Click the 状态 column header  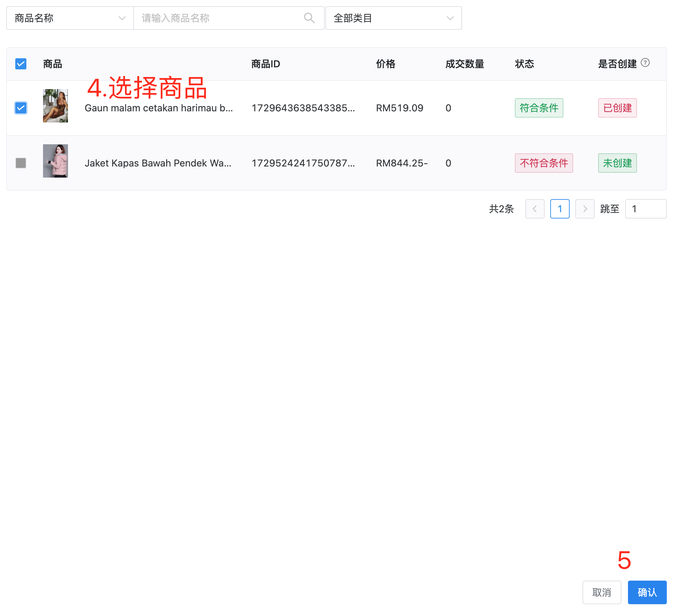click(x=524, y=64)
